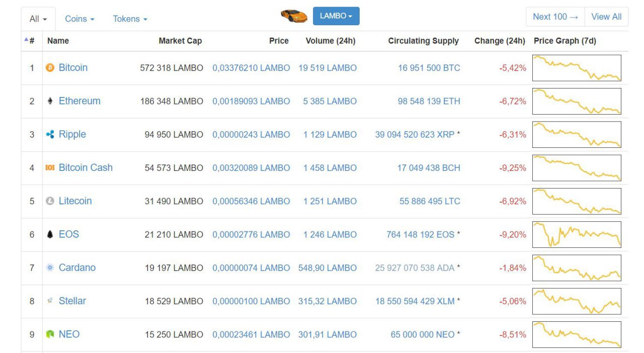Viewport: 644px width, 353px height.
Task: Click Ethereum volume 5 385 LAMBO
Action: point(330,101)
